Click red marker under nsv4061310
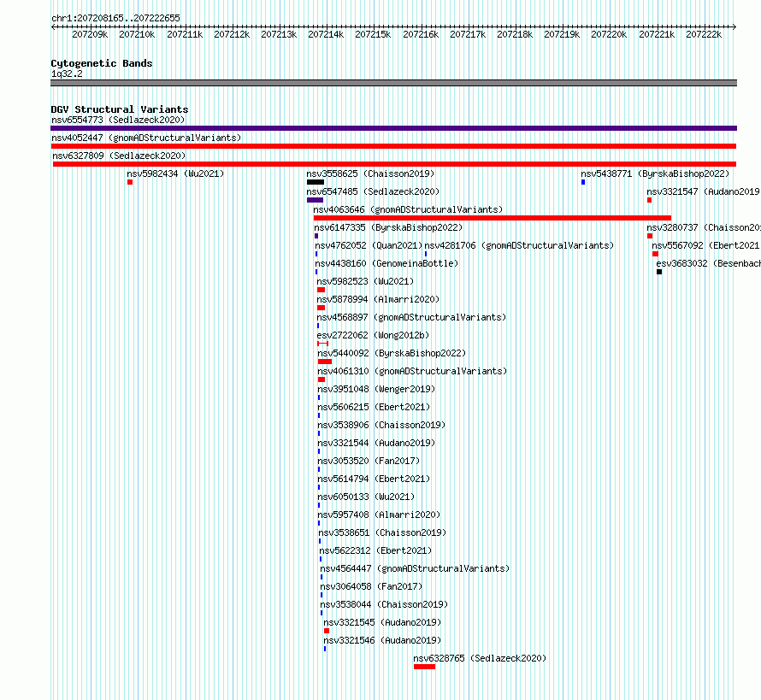The image size is (761, 700). (322, 379)
